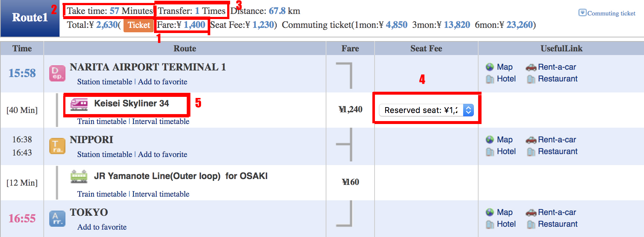Click the Route1 header tab
Screen dimensions: 644x237
coord(30,18)
